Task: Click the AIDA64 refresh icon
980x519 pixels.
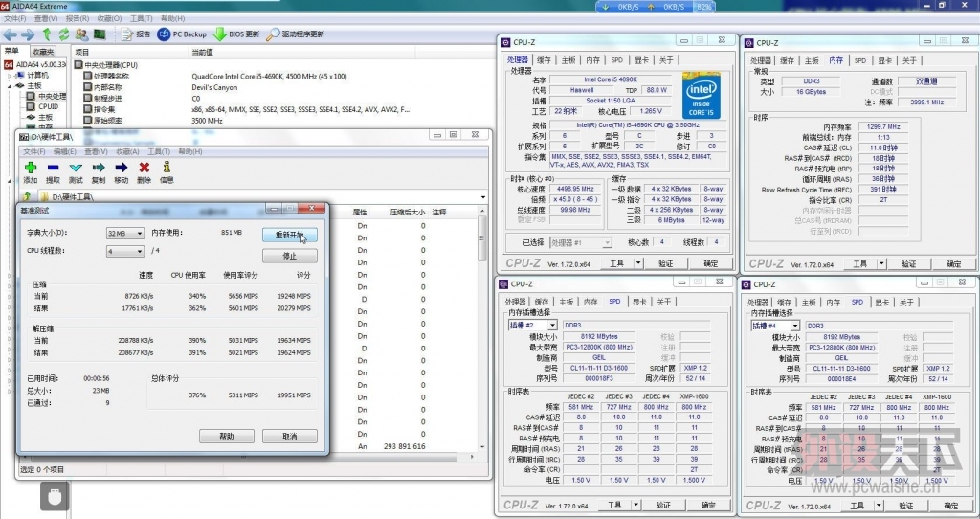Action: 64,34
